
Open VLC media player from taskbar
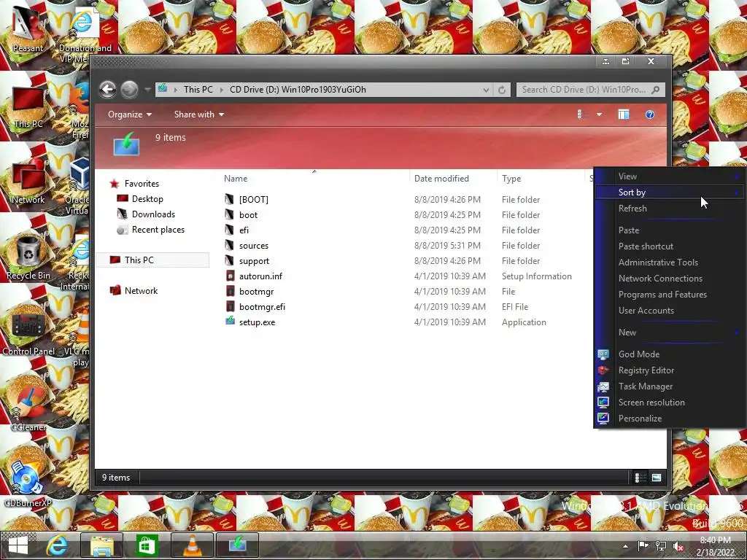coord(192,545)
